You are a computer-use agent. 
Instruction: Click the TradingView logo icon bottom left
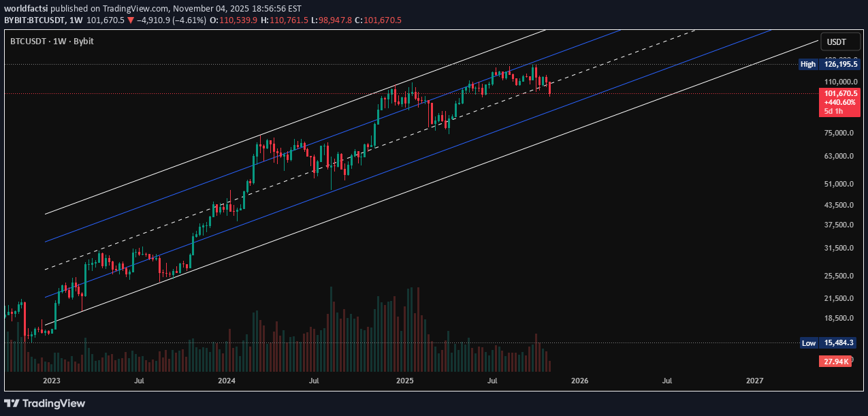tap(12, 403)
